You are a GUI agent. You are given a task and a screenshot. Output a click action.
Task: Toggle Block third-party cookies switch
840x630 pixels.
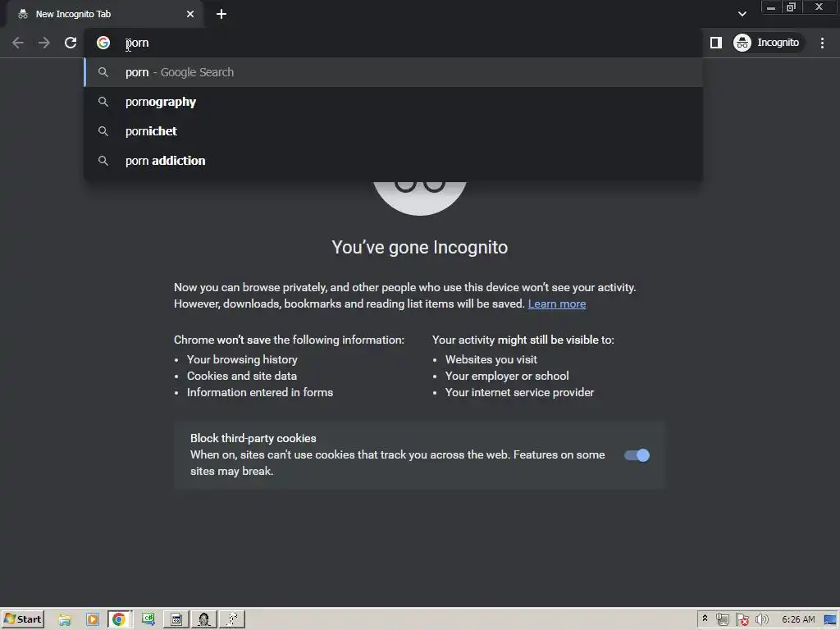[x=637, y=455]
